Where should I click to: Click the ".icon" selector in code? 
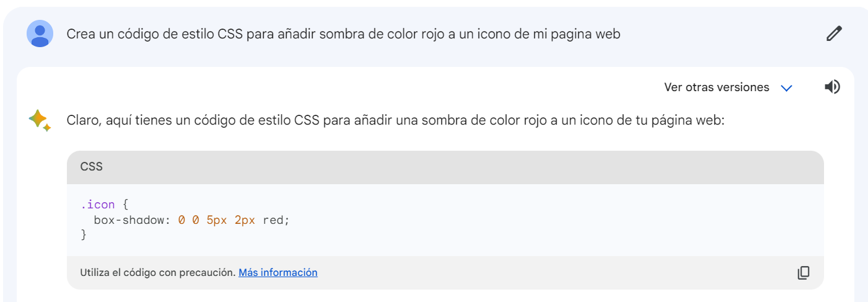pos(97,205)
